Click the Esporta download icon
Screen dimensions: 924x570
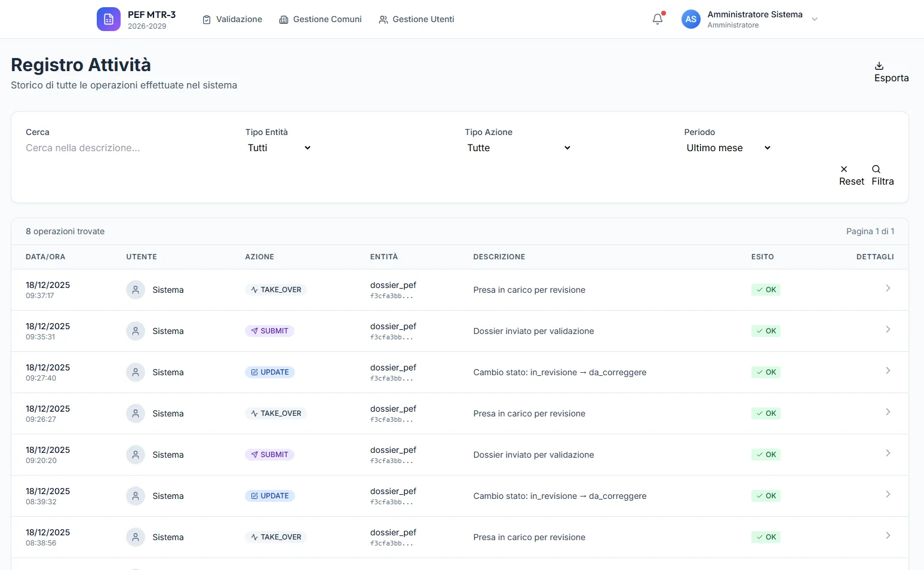point(879,66)
